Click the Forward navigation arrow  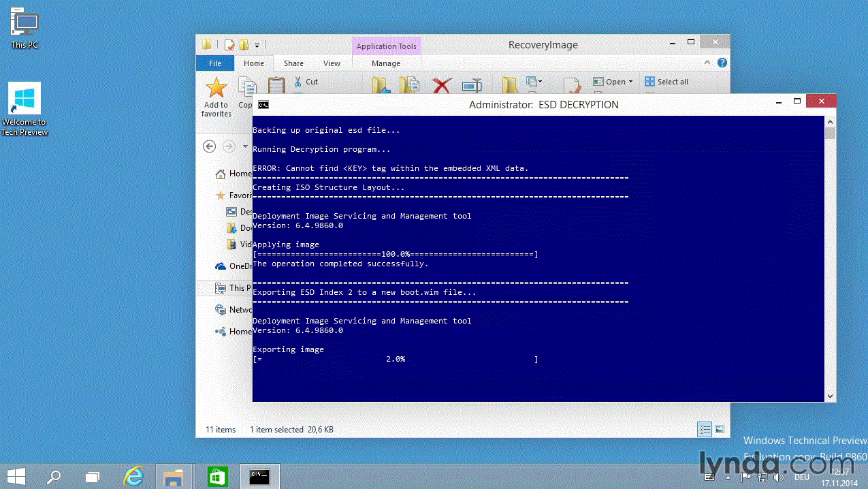(229, 146)
